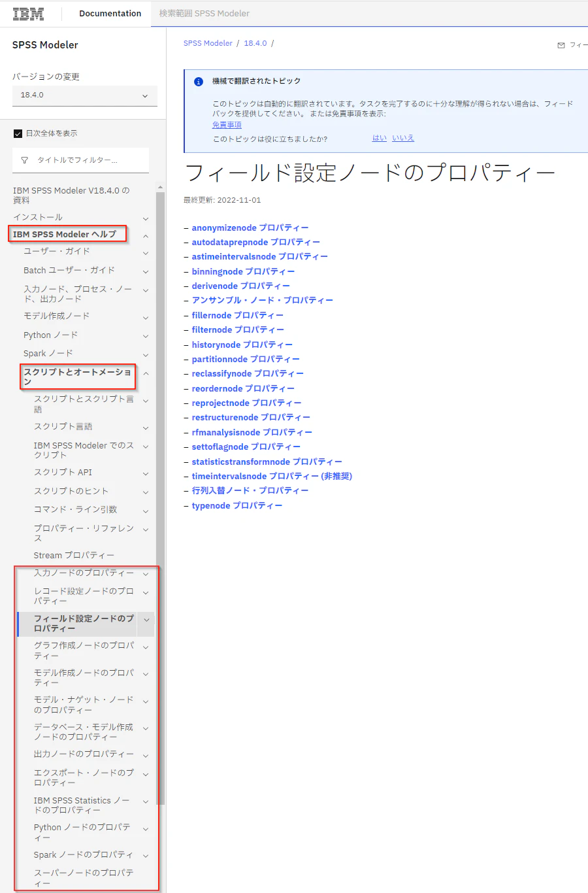The image size is (588, 893).
Task: Expand the Spark ノード chevron
Action: (146, 354)
